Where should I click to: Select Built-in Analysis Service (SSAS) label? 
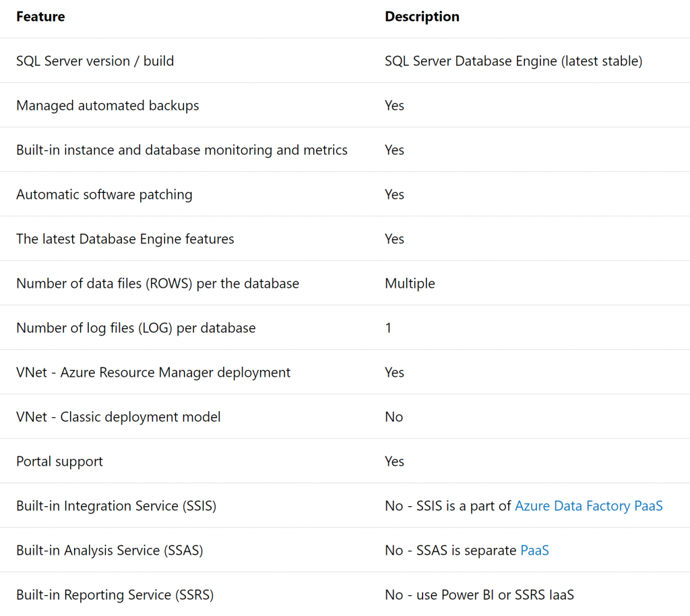(x=109, y=550)
